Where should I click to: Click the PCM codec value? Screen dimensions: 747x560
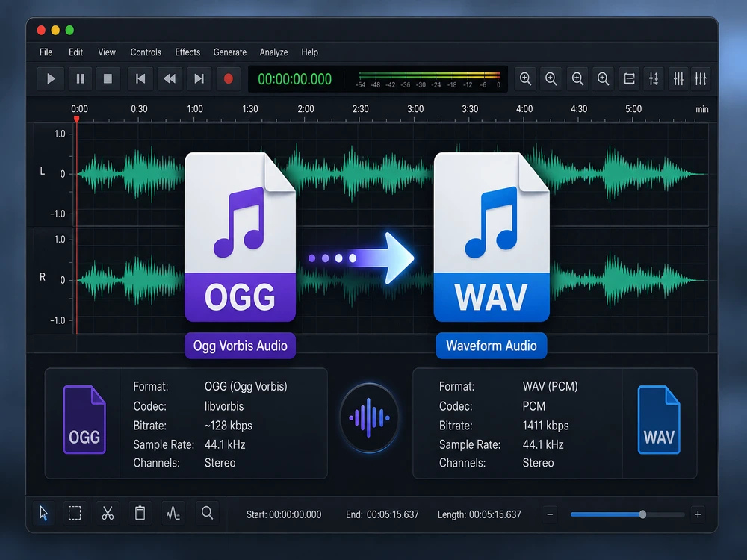pos(533,406)
